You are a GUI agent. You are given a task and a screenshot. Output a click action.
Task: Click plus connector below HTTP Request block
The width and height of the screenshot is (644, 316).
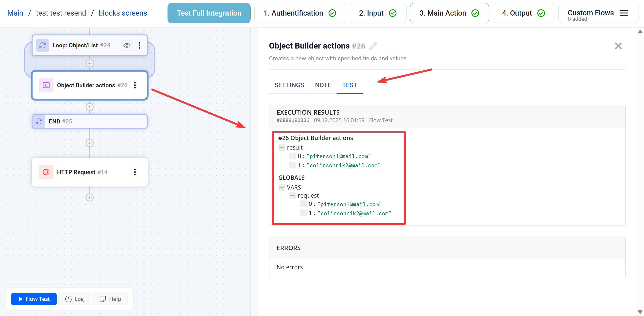click(90, 197)
